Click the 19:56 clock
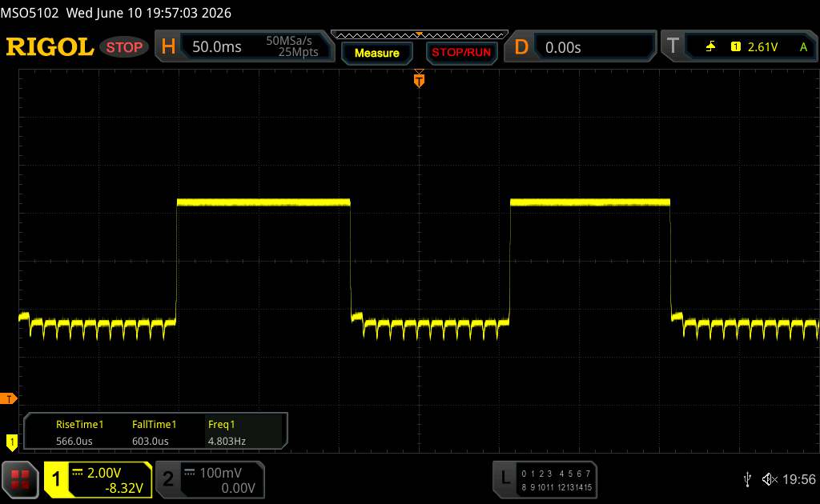 (798, 479)
